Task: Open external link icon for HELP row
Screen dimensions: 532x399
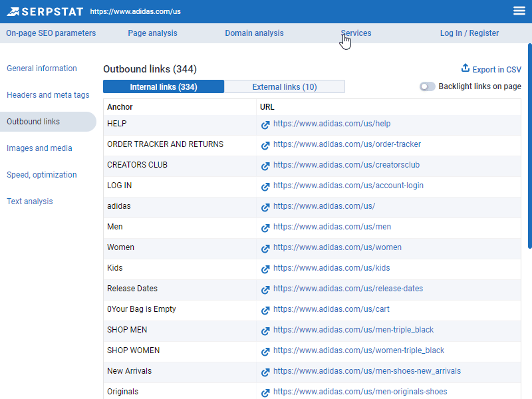Action: pos(265,124)
